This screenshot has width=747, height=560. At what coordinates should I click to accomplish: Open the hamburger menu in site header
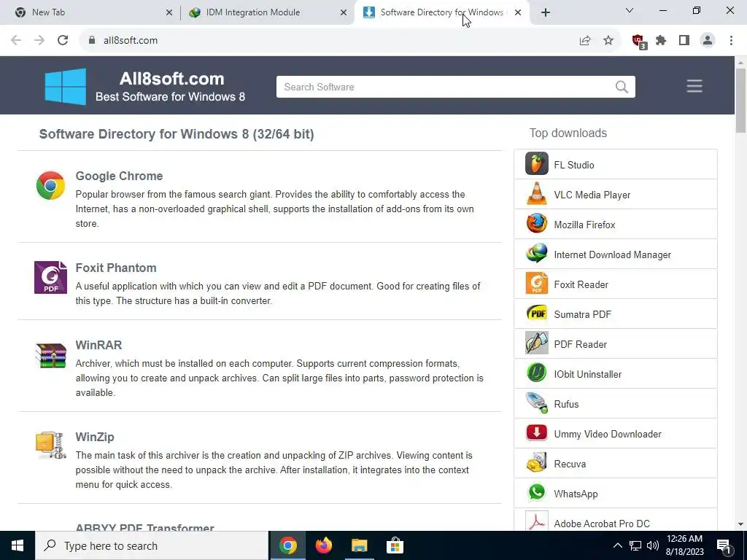(694, 86)
